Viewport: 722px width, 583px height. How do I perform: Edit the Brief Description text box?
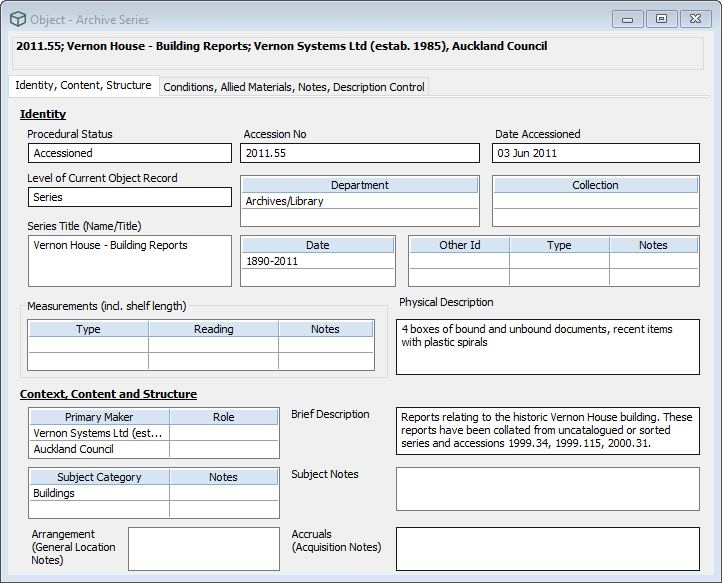[x=548, y=431]
